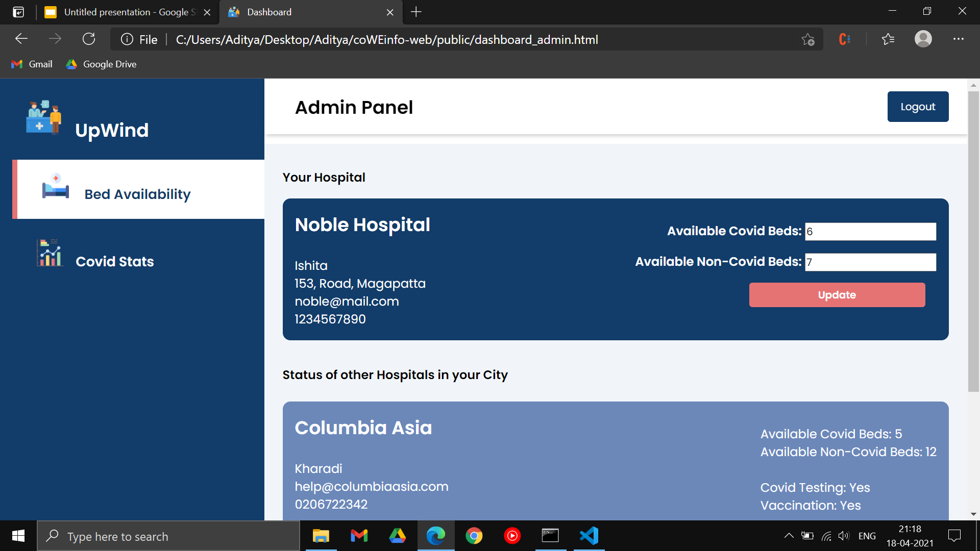The height and width of the screenshot is (551, 980).
Task: Refresh the page with reload icon
Action: click(x=89, y=39)
